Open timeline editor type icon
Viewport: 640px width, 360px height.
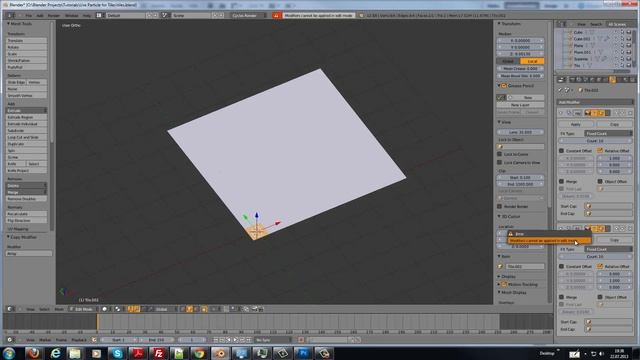(10, 340)
